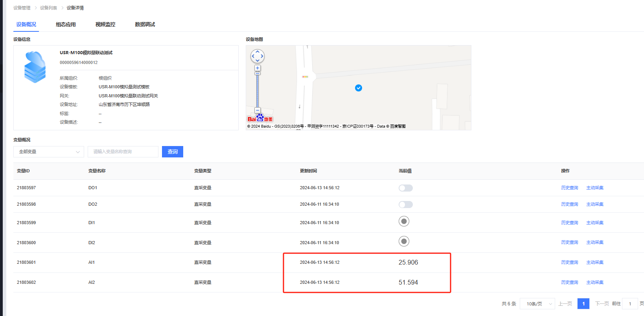Open 历史查询 for variable AI1
This screenshot has width=644, height=316.
(x=569, y=263)
